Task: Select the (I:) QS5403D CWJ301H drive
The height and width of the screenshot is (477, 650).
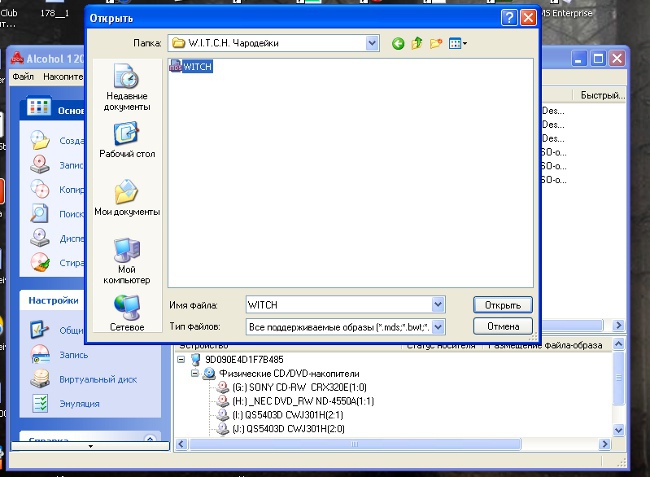Action: coord(288,415)
